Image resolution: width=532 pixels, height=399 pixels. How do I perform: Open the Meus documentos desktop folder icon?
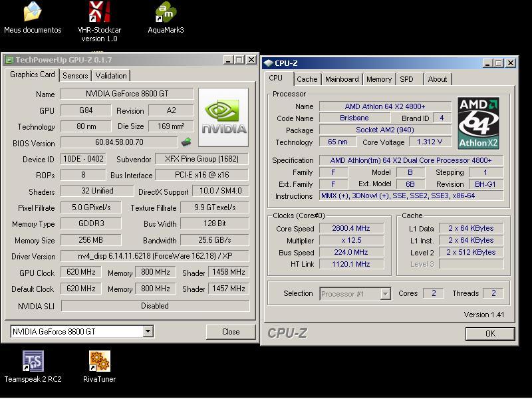click(33, 11)
